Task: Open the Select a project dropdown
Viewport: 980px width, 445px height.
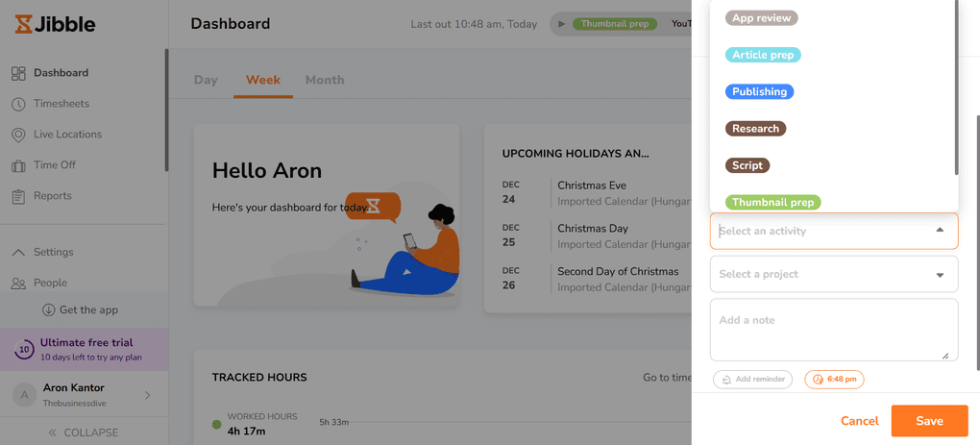Action: [834, 274]
